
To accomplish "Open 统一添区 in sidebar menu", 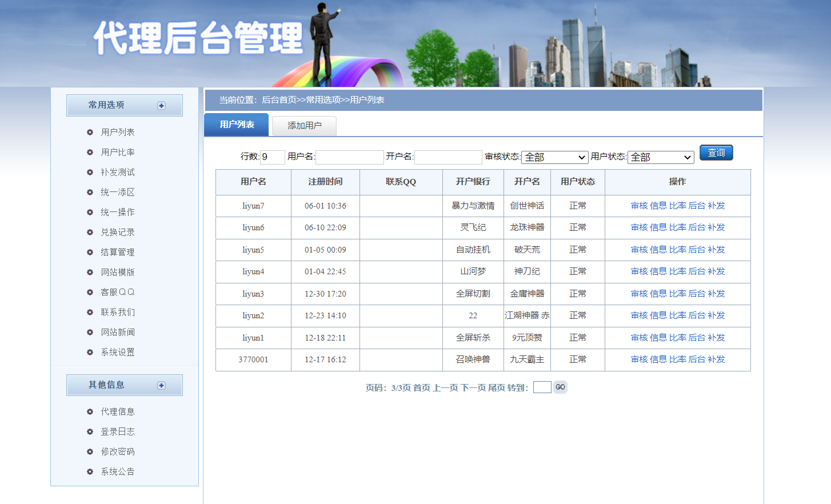I will click(118, 192).
